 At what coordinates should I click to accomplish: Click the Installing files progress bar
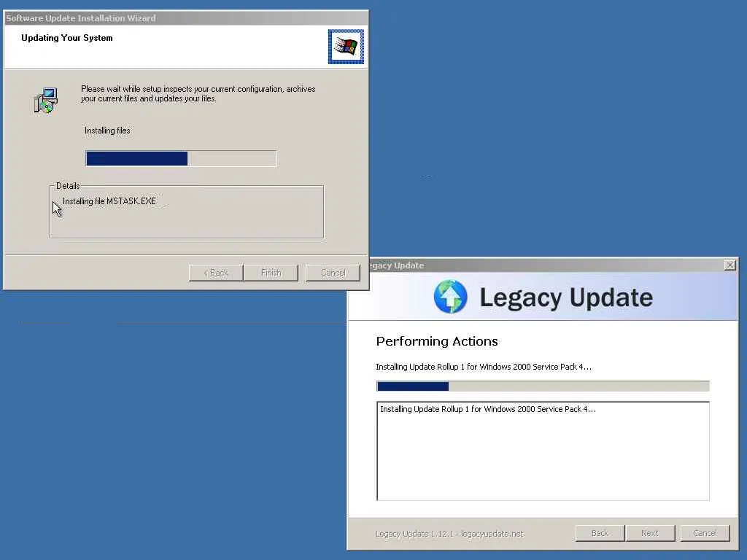coord(181,158)
